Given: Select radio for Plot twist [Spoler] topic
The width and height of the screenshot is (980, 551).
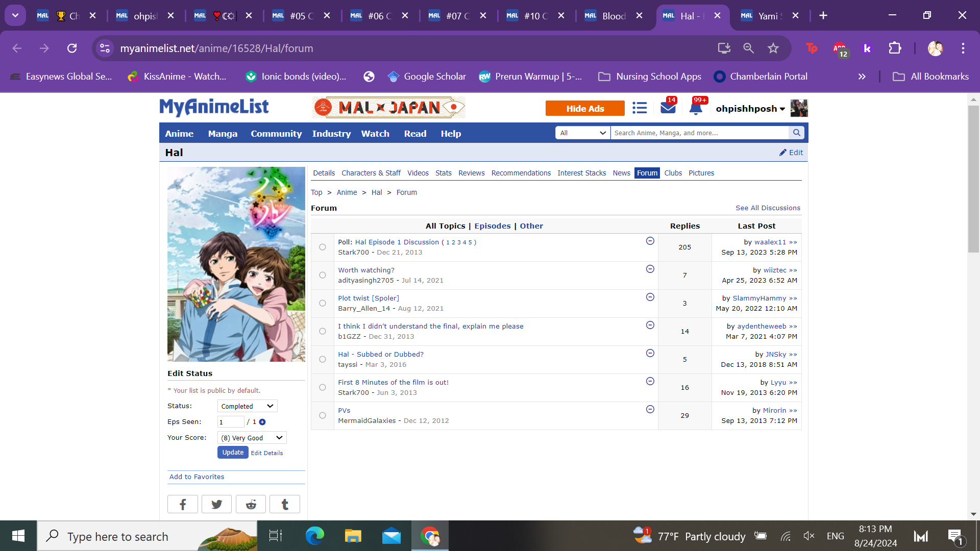Looking at the screenshot, I should pyautogui.click(x=323, y=304).
